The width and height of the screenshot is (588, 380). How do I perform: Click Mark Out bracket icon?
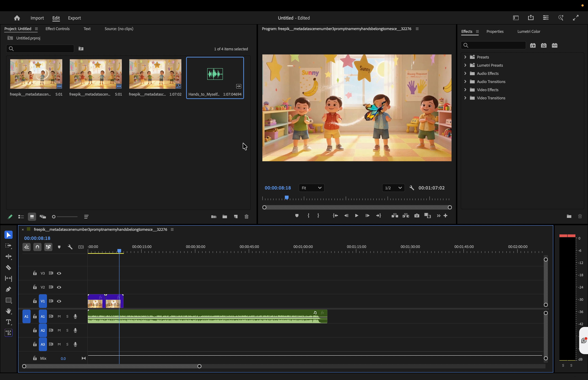click(318, 216)
